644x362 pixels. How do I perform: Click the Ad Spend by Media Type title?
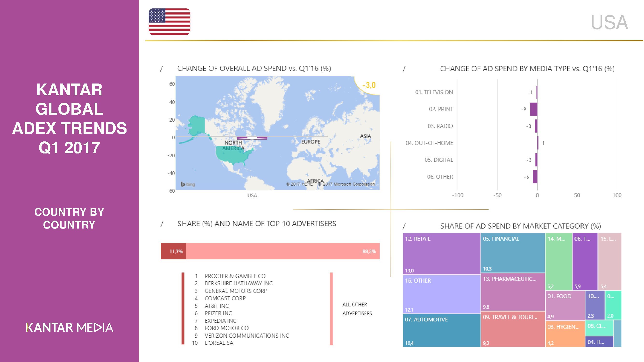[527, 69]
